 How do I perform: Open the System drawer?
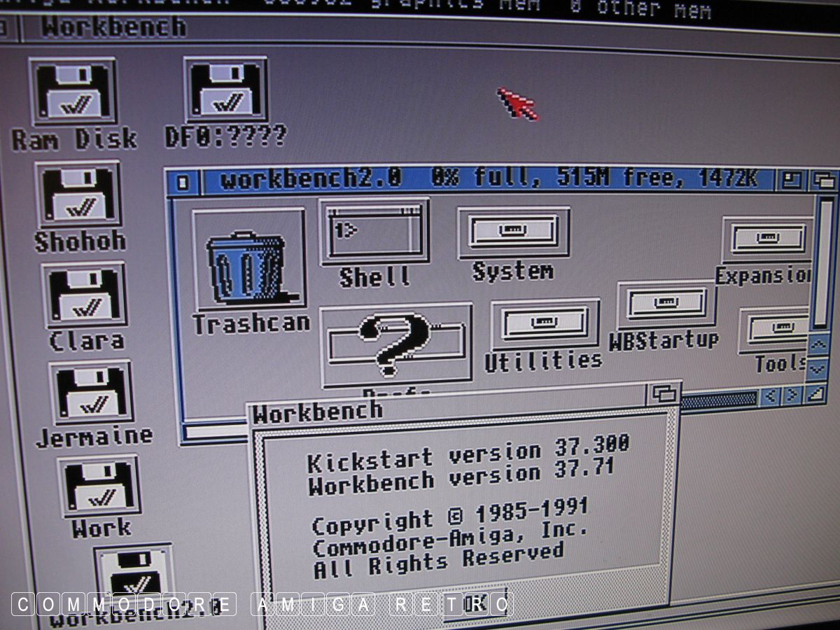click(513, 232)
